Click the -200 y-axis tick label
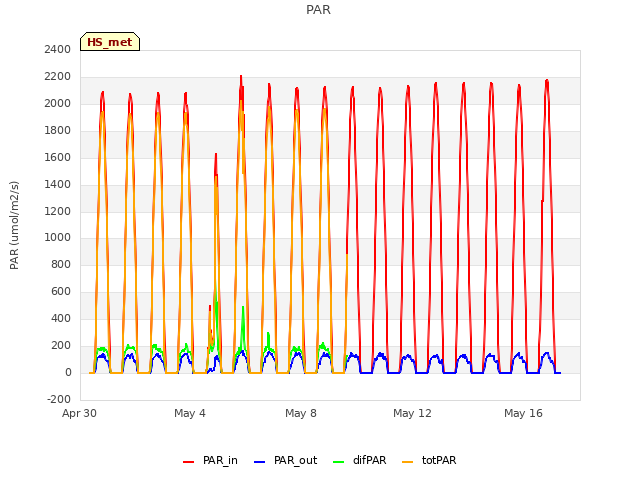This screenshot has width=640, height=480. [59, 399]
